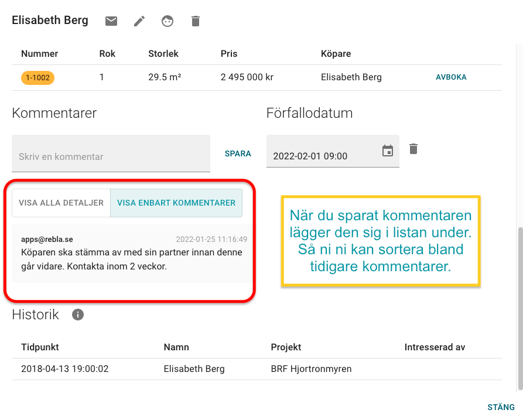The image size is (523, 420).
Task: Click the smiley face icon beside the pencil
Action: 167,21
